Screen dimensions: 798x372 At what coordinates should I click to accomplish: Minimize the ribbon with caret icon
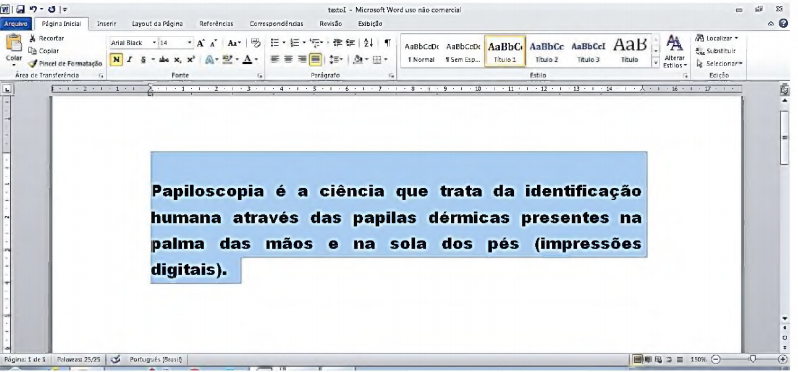tap(772, 23)
